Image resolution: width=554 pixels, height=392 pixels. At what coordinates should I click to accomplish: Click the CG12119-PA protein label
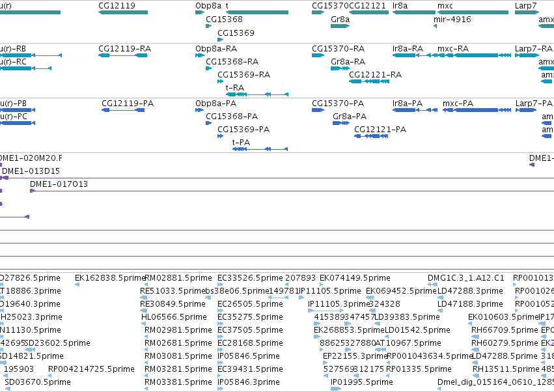(128, 104)
